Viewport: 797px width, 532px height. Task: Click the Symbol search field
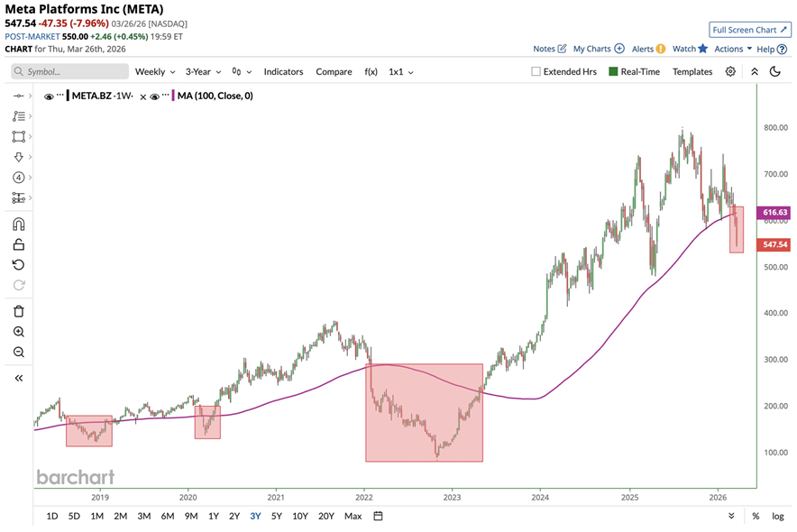68,71
